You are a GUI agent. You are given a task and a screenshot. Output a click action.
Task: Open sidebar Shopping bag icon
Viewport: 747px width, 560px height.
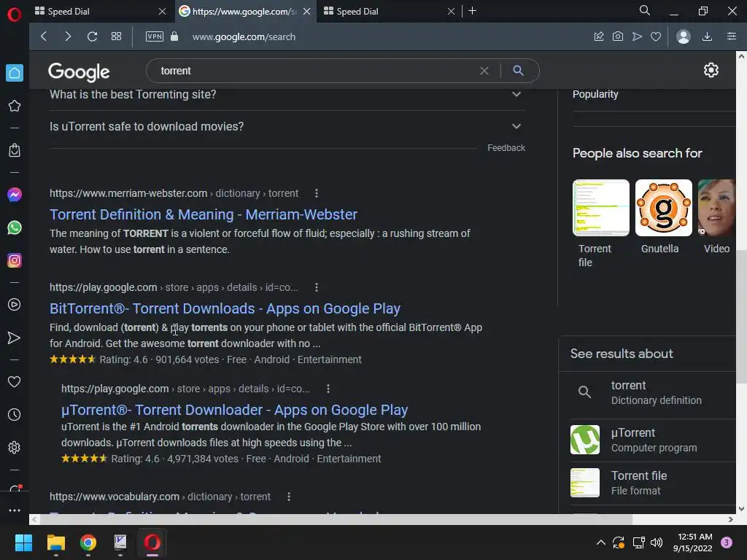pos(15,150)
